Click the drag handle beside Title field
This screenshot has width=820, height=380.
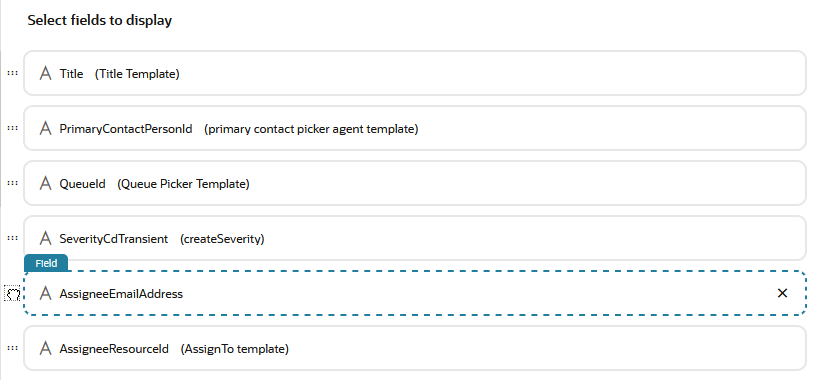pos(12,73)
